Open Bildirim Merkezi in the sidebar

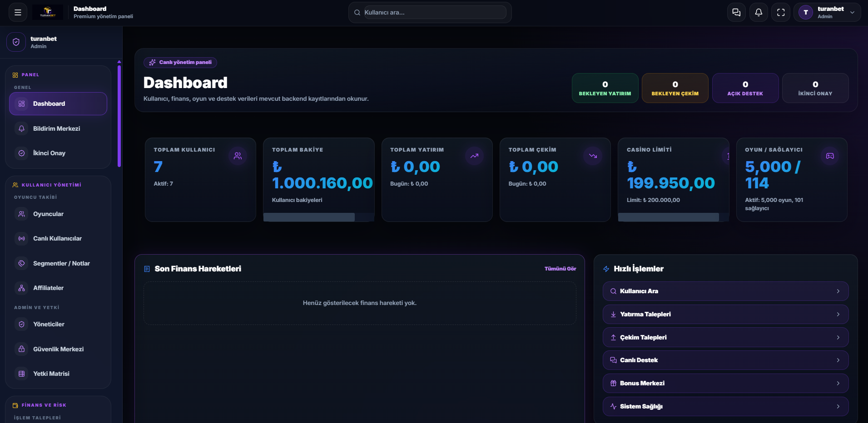(58, 128)
